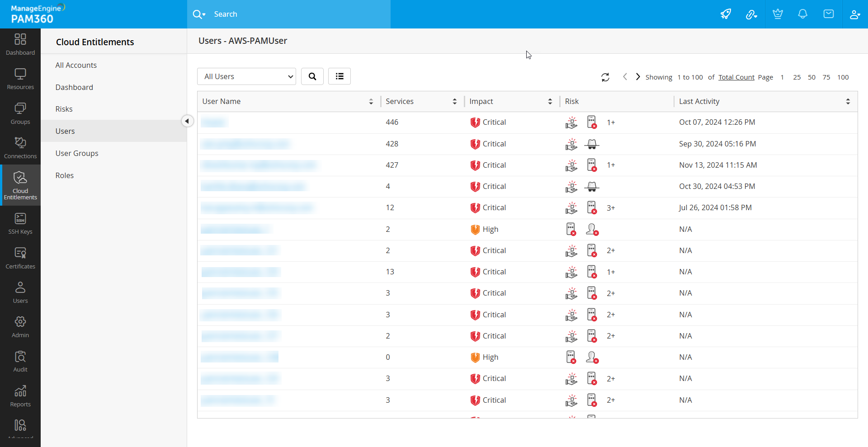
Task: Open Audit in the left rail
Action: (20, 362)
